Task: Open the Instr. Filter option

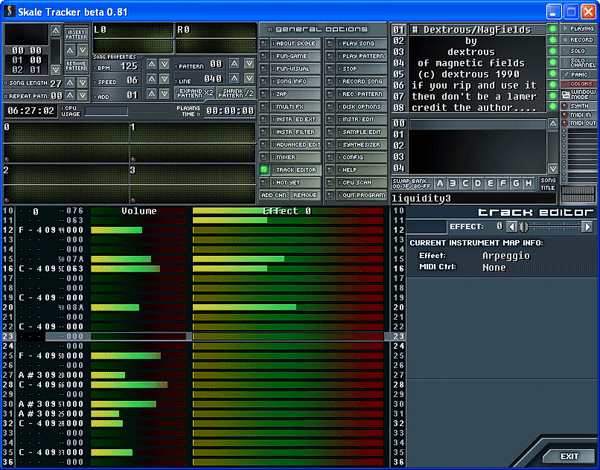Action: point(295,132)
